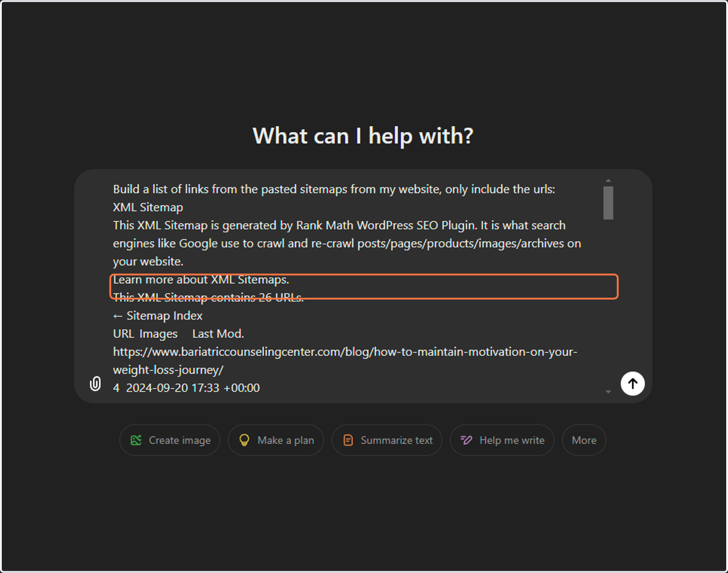Viewport: 728px width, 573px height.
Task: Click the line 'Build a list of links'
Action: tap(334, 189)
